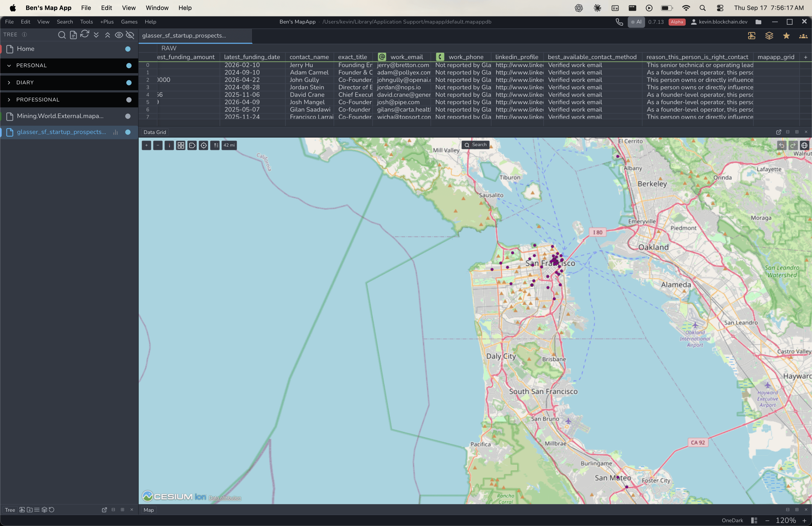Viewport: 812px width, 526px height.
Task: Click the table layout icon in top-right toolbar
Action: 752,36
